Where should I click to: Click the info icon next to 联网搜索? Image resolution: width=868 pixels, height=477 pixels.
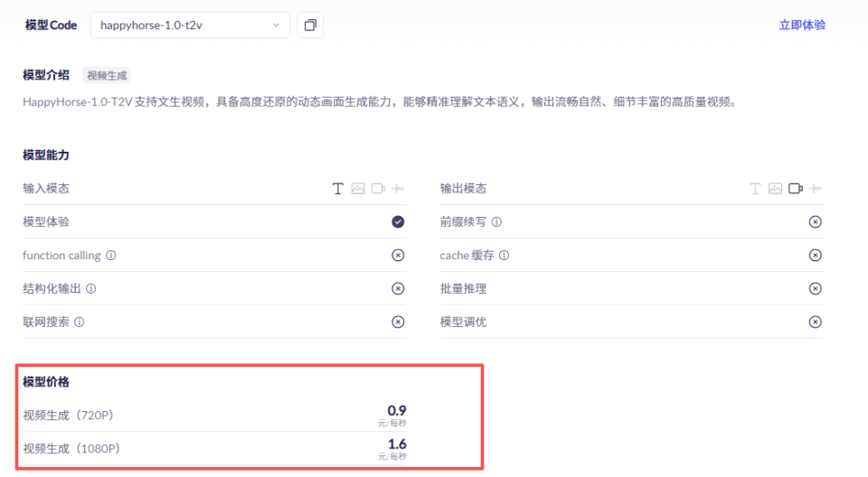coord(80,322)
